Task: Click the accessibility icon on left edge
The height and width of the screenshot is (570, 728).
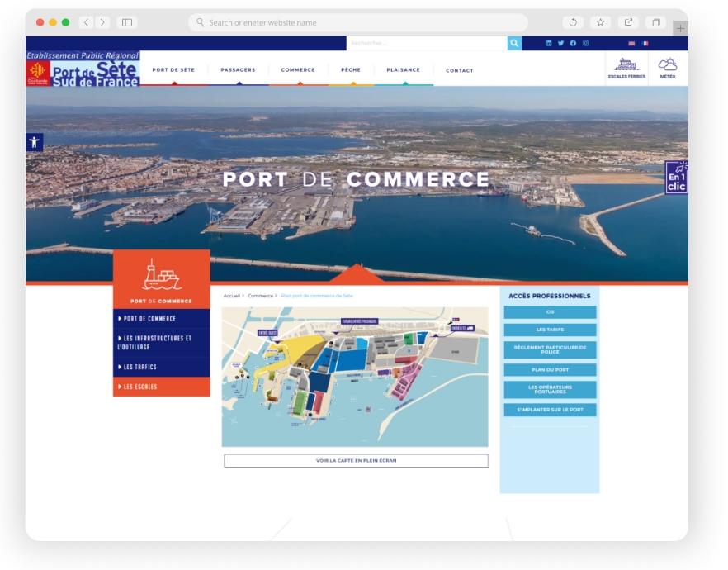Action: (x=34, y=142)
